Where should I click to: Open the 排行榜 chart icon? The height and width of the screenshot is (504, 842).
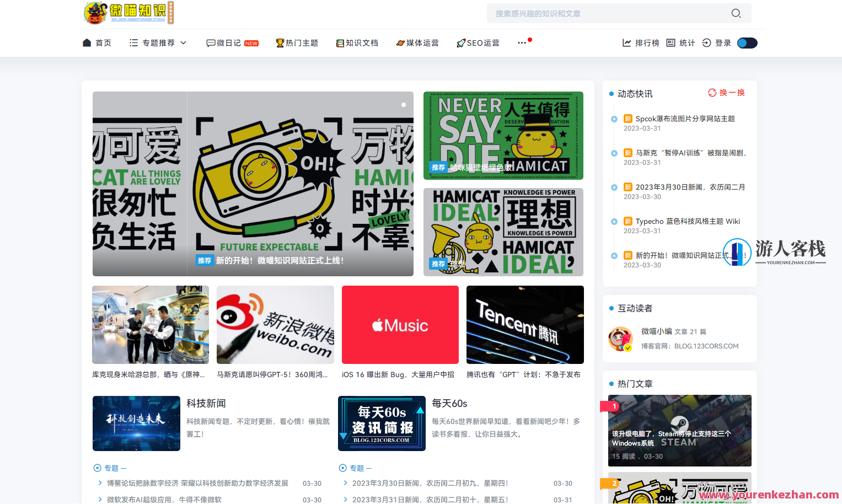626,42
